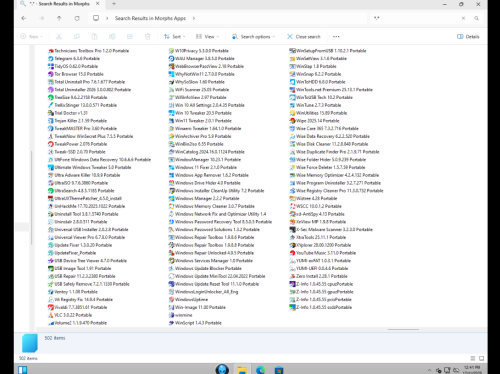The image size is (500, 374).
Task: Select the Tor Browser portable item icon
Action: [51, 74]
